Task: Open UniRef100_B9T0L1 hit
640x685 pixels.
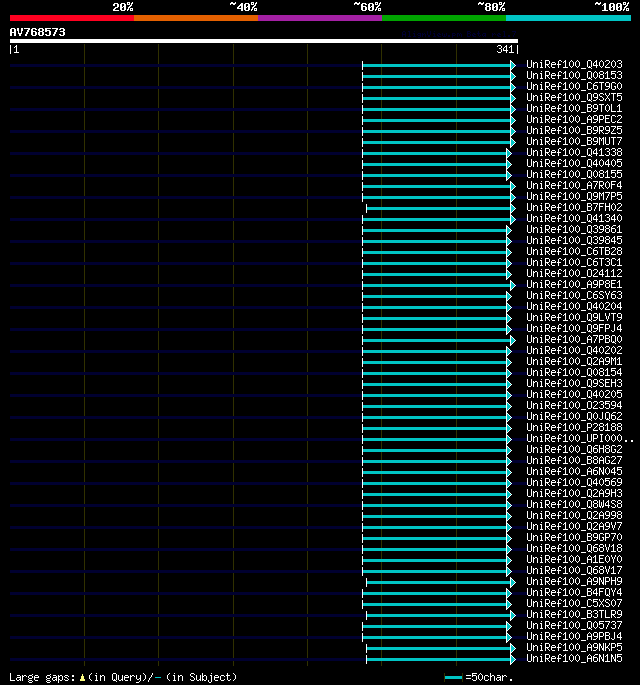Action: (x=574, y=108)
